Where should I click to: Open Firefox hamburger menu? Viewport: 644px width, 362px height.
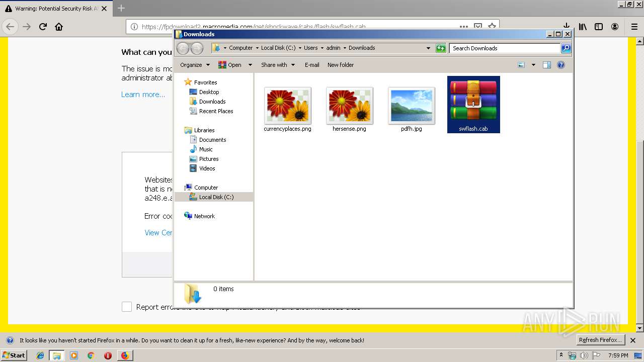click(634, 27)
